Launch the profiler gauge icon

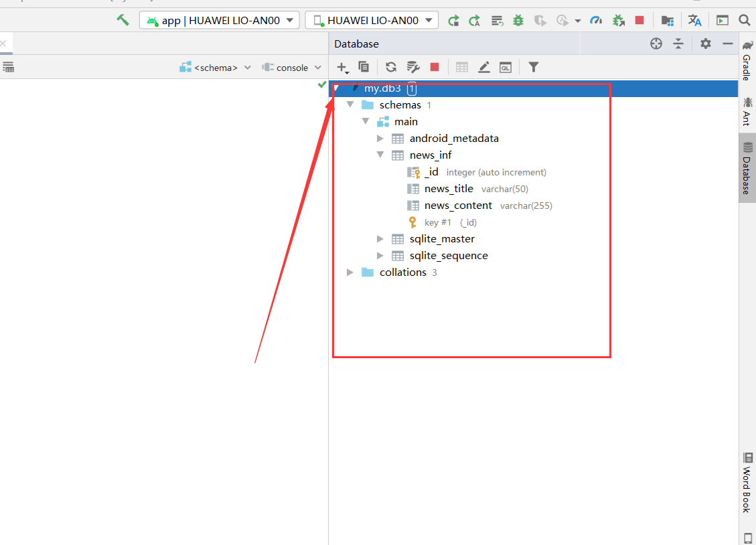[596, 20]
